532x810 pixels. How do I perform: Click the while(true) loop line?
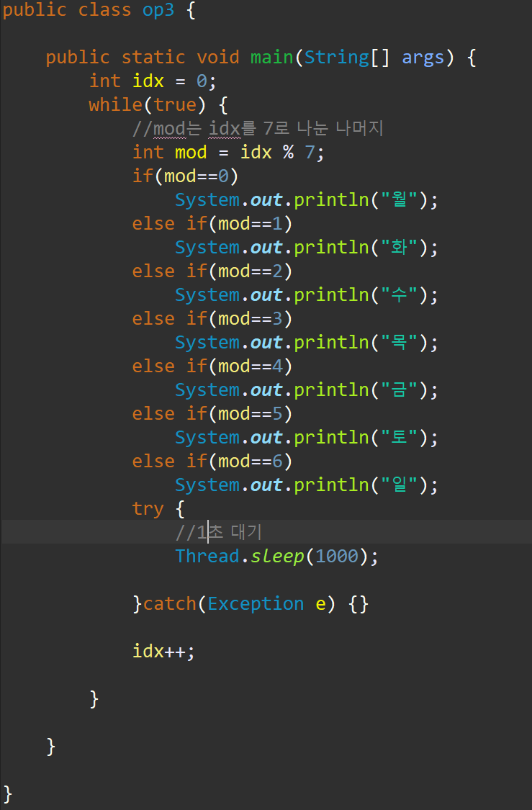[158, 105]
